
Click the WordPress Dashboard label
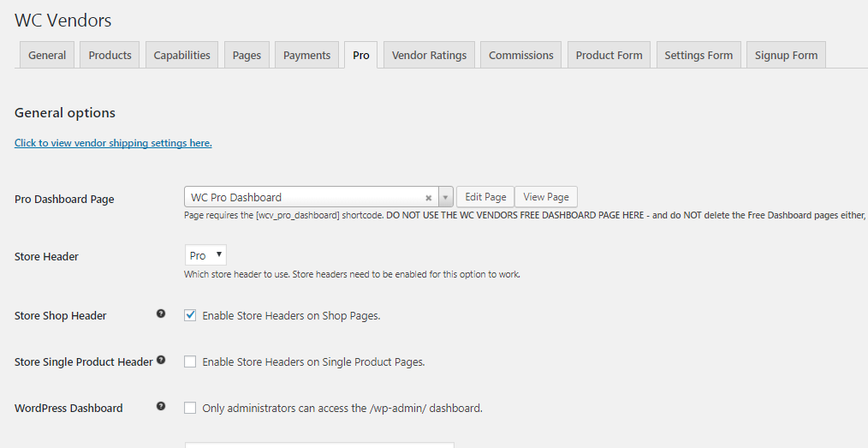point(68,408)
